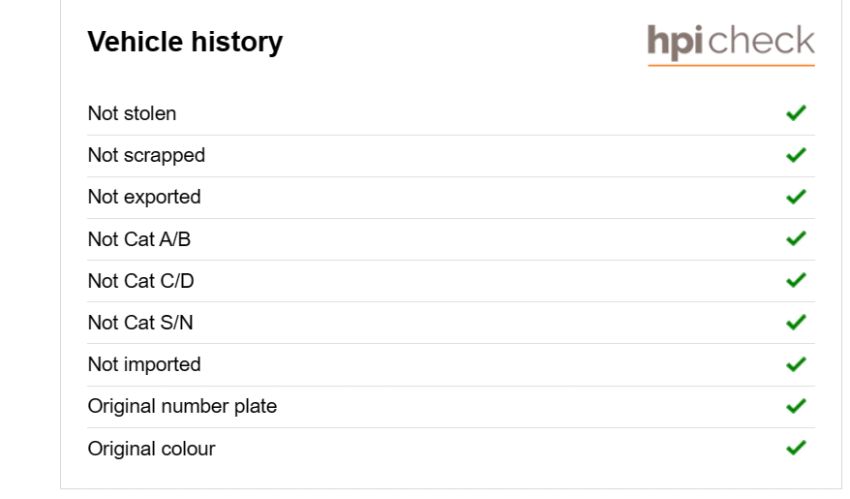
Task: Click the Original number plate label
Action: point(182,407)
